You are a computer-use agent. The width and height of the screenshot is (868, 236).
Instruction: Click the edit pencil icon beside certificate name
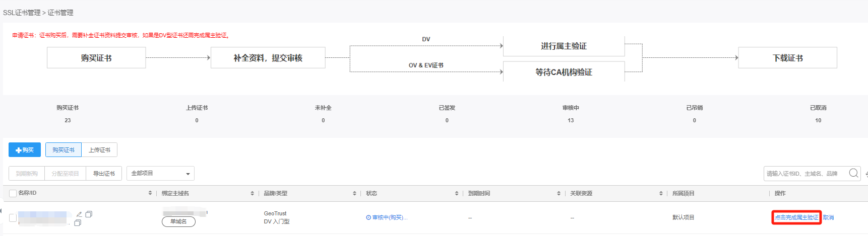pos(79,214)
